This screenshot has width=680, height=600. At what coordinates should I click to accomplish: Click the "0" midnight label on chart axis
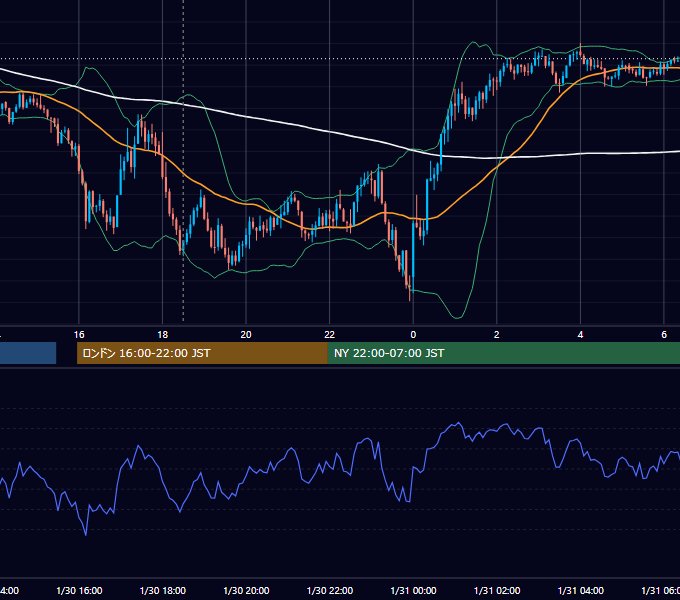(413, 335)
